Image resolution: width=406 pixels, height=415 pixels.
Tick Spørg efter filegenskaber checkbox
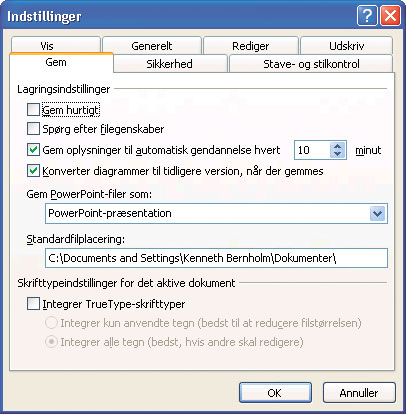33,129
